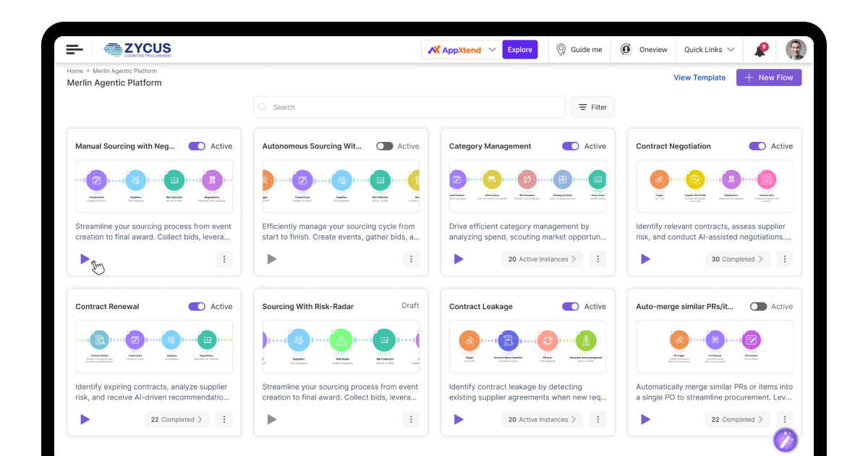Open the Contract Leakage flow diagram thumbnail
Viewport: 868px width, 456px height.
[x=528, y=346]
